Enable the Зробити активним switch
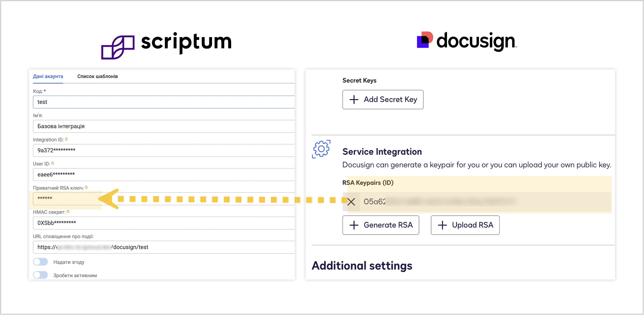644x316 pixels. click(x=40, y=275)
